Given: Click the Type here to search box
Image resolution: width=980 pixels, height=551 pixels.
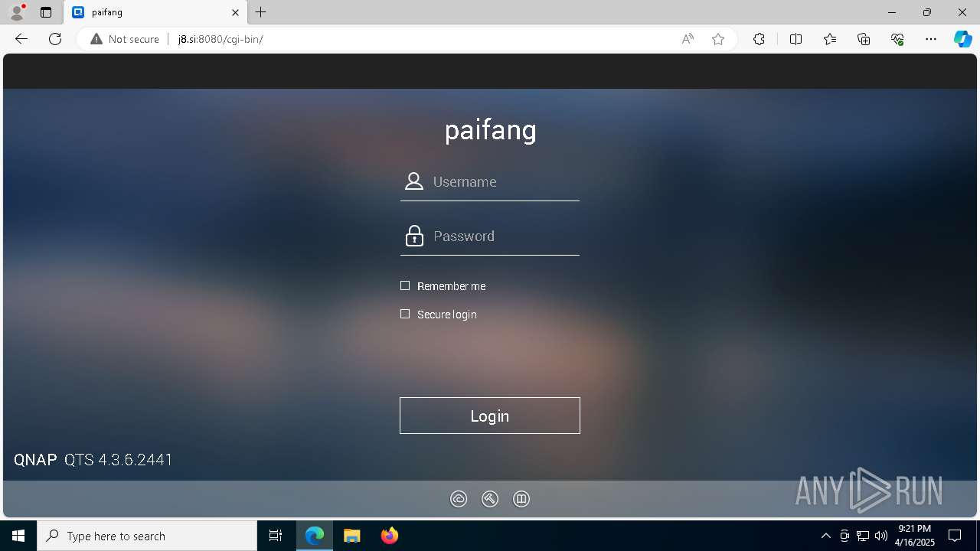Looking at the screenshot, I should tap(147, 536).
